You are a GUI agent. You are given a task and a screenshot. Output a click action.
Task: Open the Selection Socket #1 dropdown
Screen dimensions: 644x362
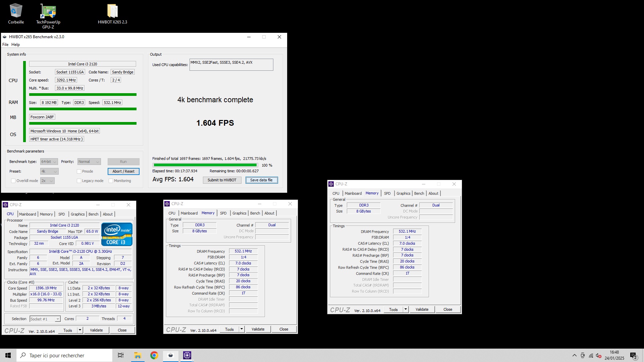point(45,319)
